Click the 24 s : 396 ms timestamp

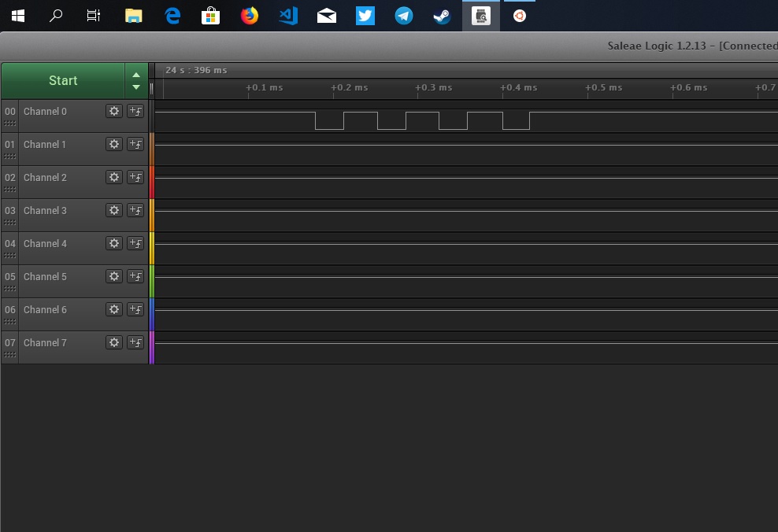coord(197,70)
